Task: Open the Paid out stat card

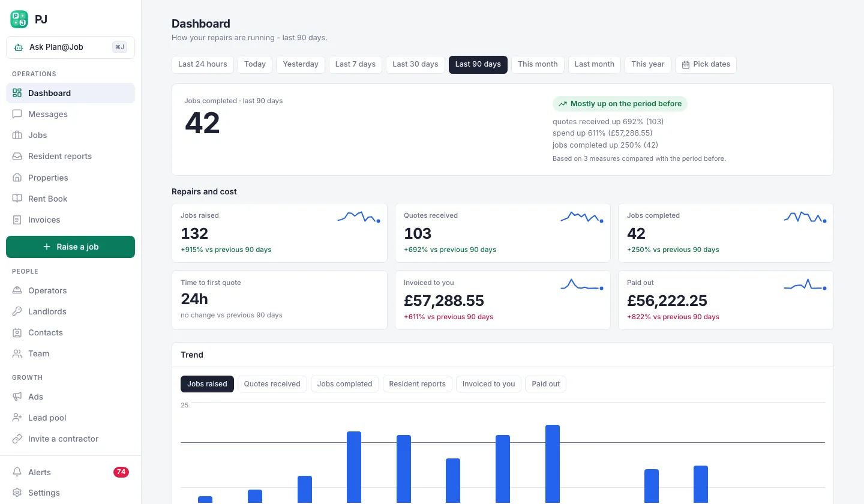Action: click(x=726, y=300)
